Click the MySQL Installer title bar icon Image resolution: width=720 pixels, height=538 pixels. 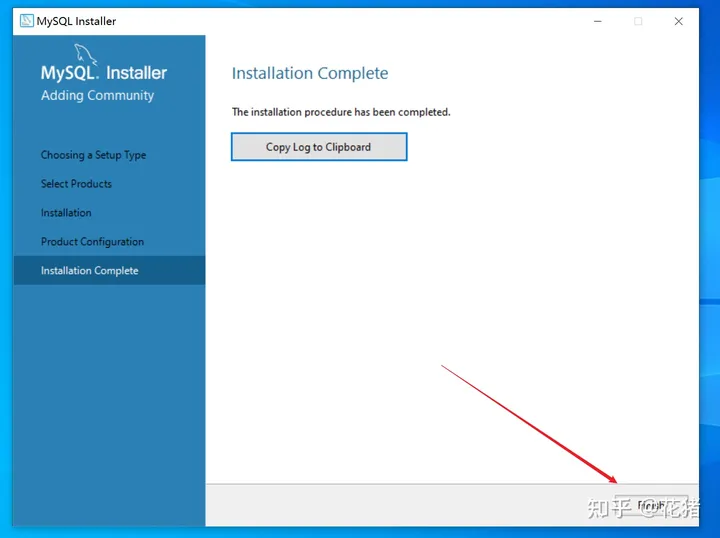click(x=27, y=21)
